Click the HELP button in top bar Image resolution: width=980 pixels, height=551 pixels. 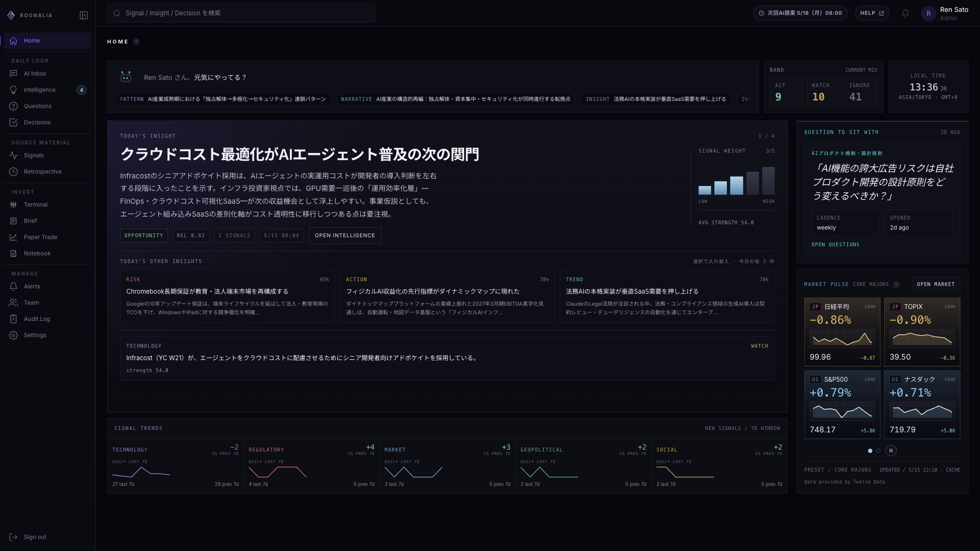click(872, 13)
